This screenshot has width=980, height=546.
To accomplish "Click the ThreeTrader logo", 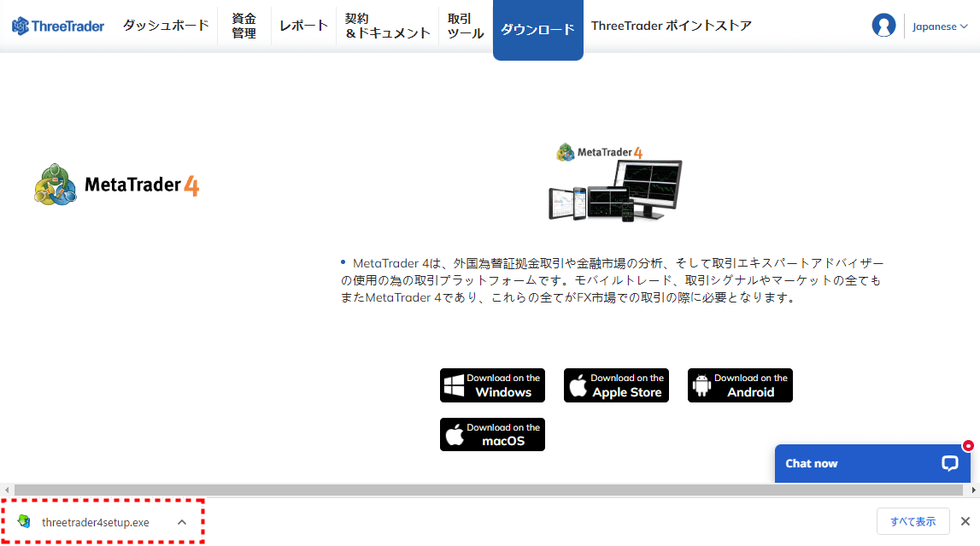I will coord(58,26).
